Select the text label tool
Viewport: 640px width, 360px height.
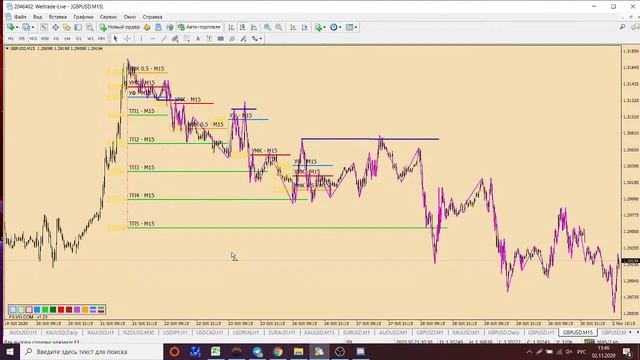coord(209,39)
